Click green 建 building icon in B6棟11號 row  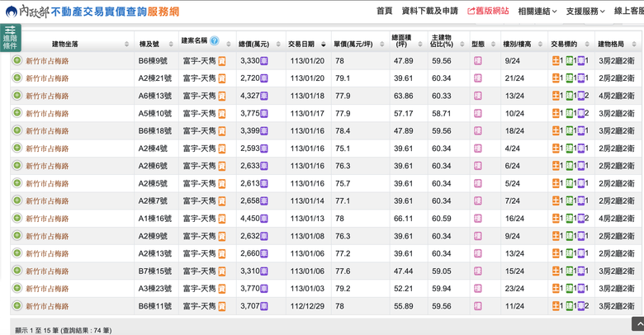(x=569, y=306)
